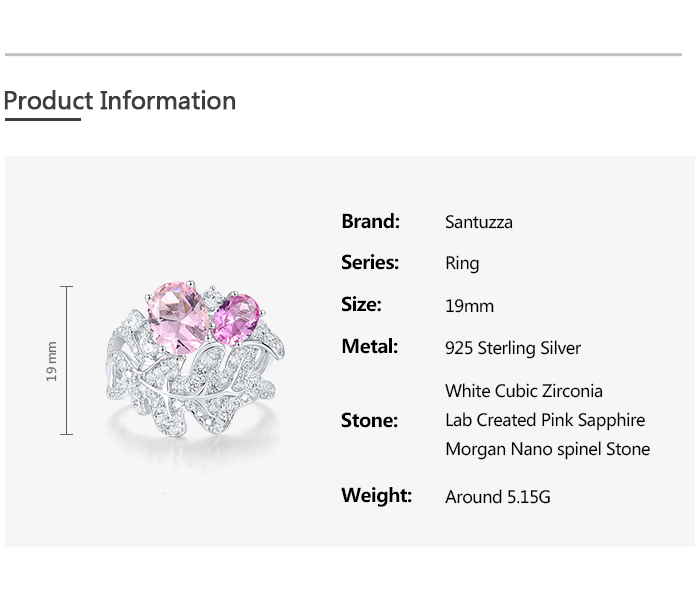This screenshot has width=700, height=607.
Task: Click the Weight: label
Action: coord(376,495)
